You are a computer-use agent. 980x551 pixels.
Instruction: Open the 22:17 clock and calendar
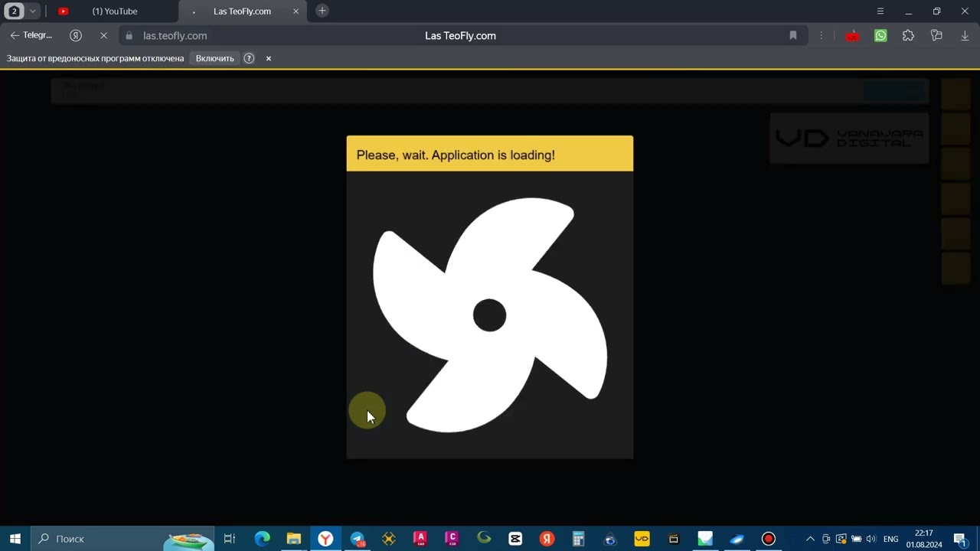pyautogui.click(x=923, y=539)
